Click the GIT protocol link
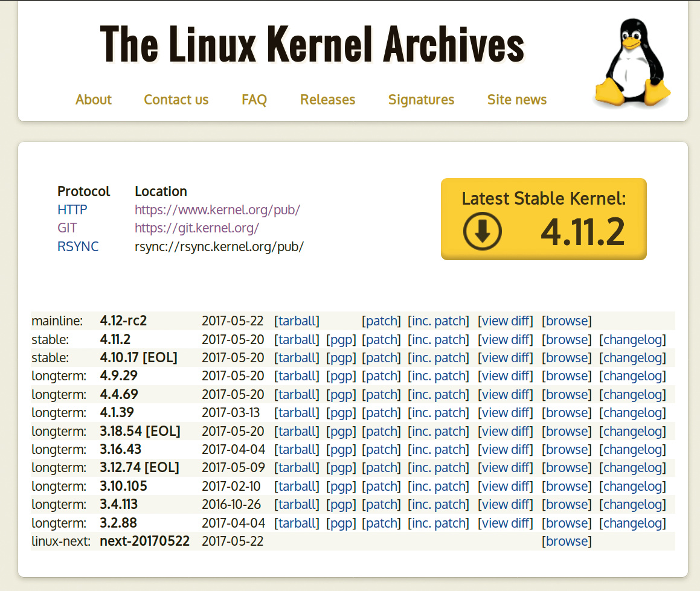 tap(67, 228)
